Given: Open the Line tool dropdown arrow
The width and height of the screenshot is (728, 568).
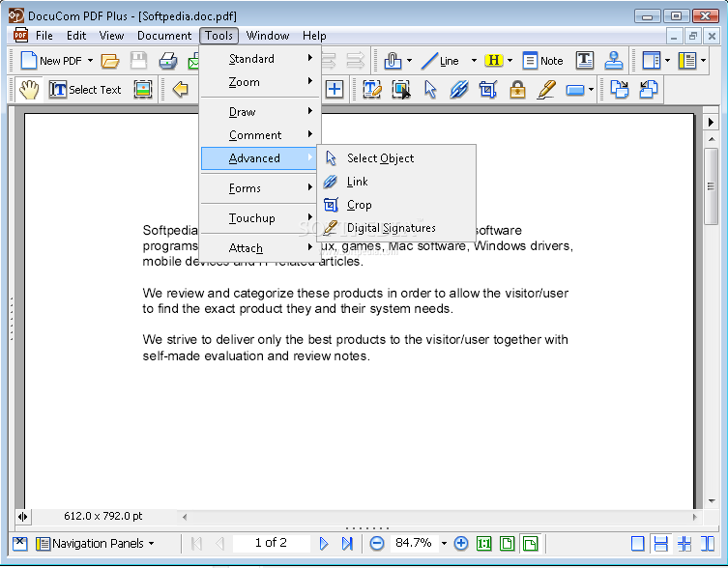Looking at the screenshot, I should coord(474,61).
